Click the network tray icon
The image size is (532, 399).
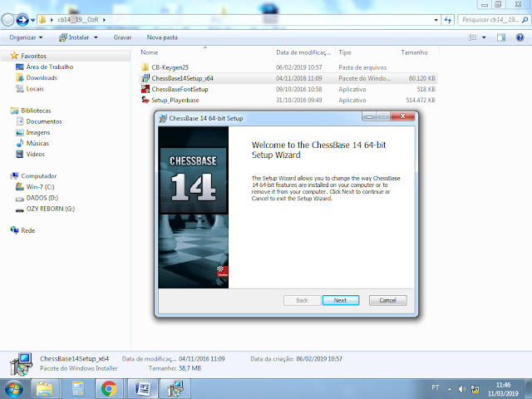point(475,389)
